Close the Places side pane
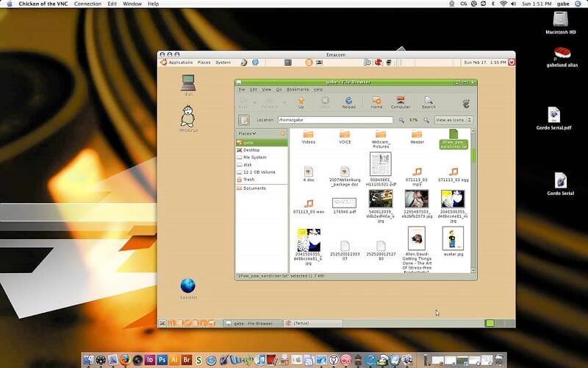Viewport: 588px width, 368px height. coord(283,133)
